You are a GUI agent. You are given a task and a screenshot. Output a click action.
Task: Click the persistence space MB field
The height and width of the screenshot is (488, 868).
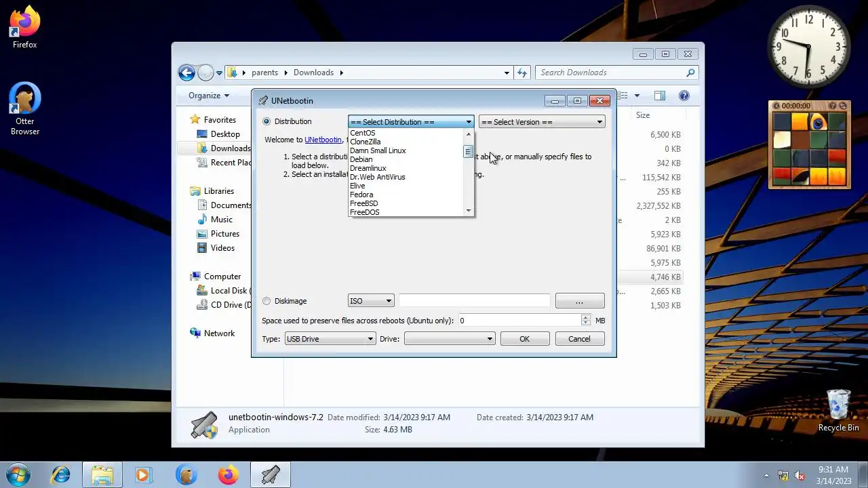pyautogui.click(x=520, y=321)
